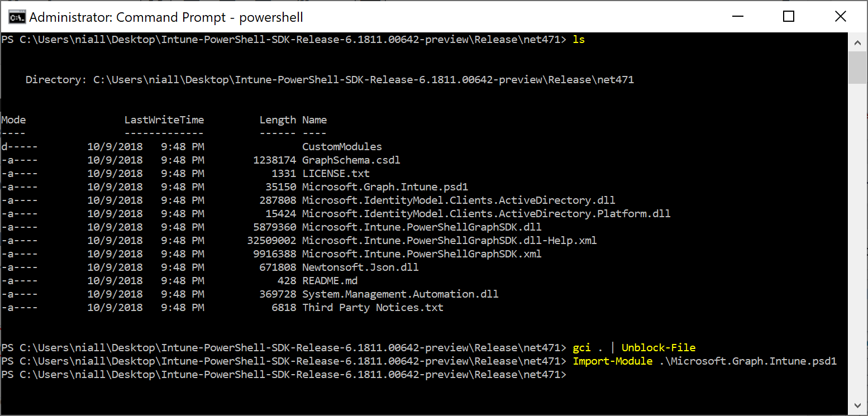The width and height of the screenshot is (868, 416).
Task: Select the Import-Module command text
Action: (x=612, y=361)
